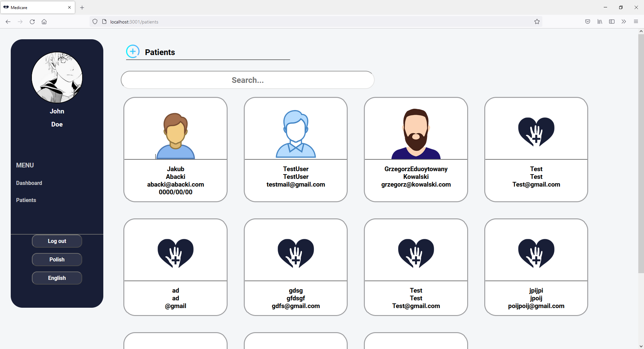Open the Patients section in sidebar
This screenshot has height=349, width=644.
coord(26,200)
